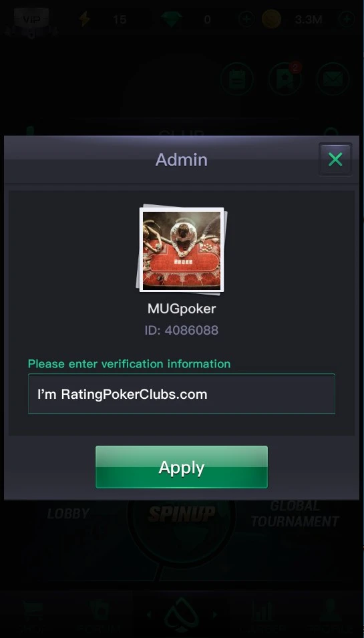Add diamonds with the plus button

(246, 19)
